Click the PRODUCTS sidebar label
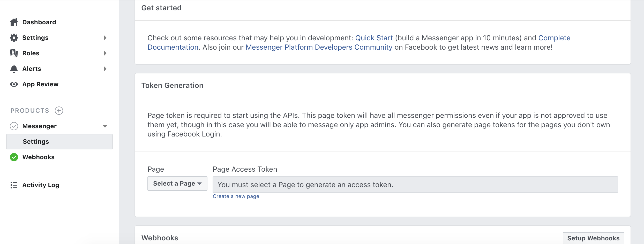Screen dimensions: 644x244 pyautogui.click(x=30, y=111)
